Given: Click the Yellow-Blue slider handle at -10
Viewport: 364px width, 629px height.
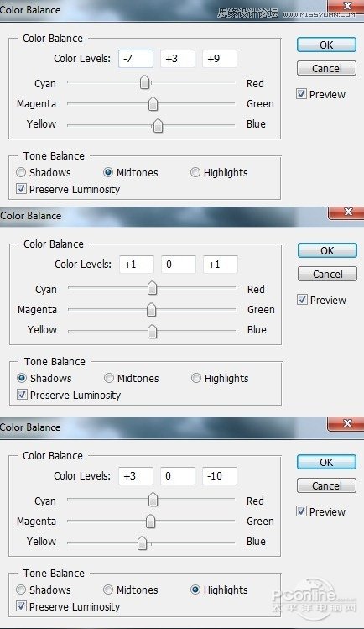Looking at the screenshot, I should click(x=142, y=543).
